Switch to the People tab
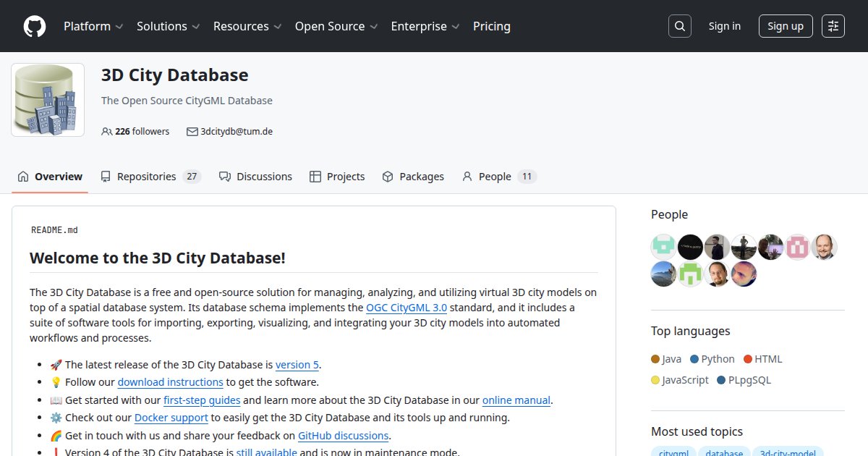 499,177
